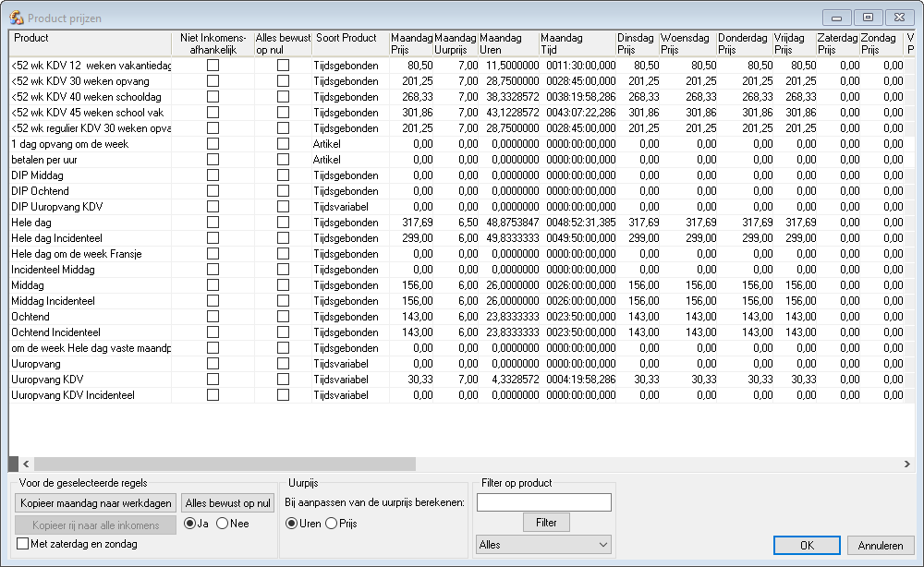
Task: Click the horizontal scrollbar left arrow
Action: tap(26, 464)
